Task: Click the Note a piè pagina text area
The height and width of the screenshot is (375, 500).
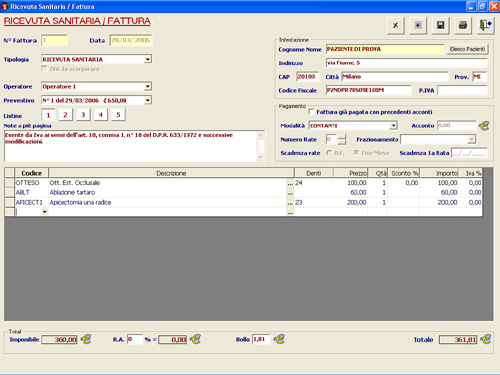Action: (131, 146)
